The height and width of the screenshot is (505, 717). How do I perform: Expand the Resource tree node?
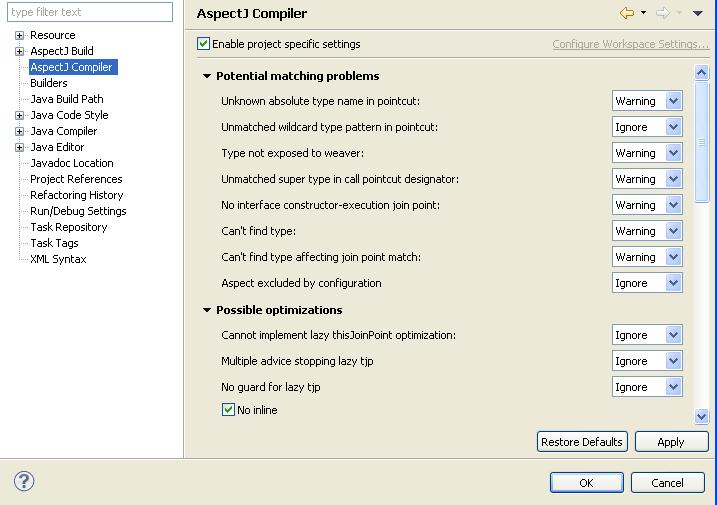pyautogui.click(x=19, y=35)
